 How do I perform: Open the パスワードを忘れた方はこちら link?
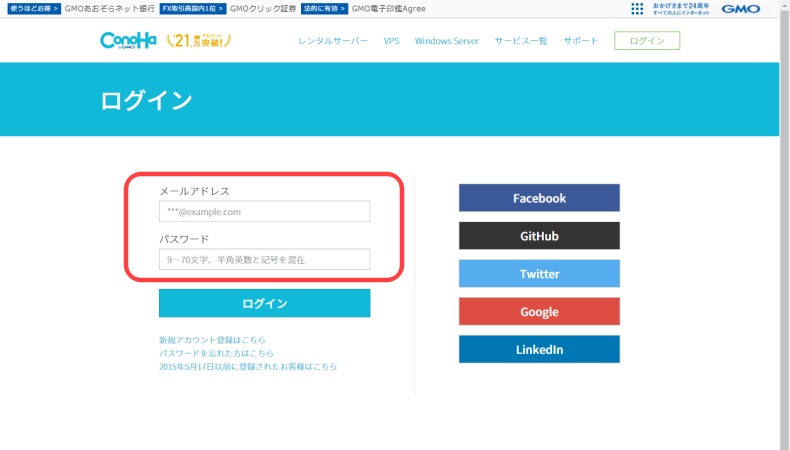216,353
